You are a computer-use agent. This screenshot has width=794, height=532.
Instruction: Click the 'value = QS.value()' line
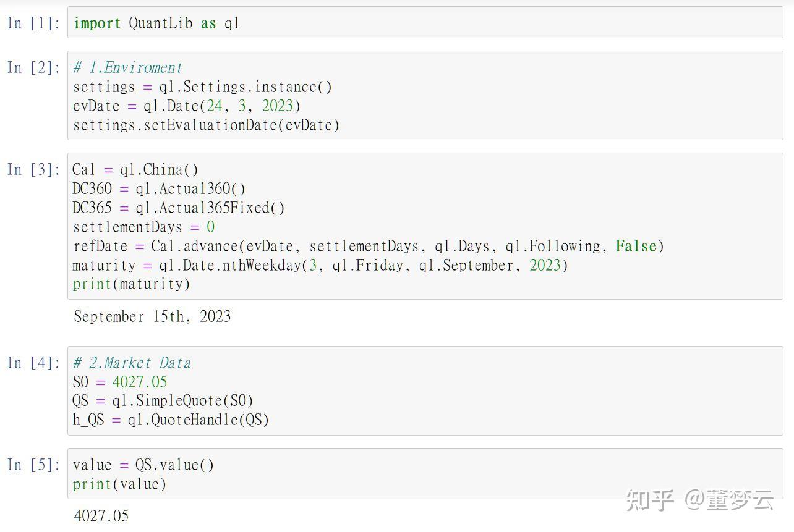tap(143, 465)
